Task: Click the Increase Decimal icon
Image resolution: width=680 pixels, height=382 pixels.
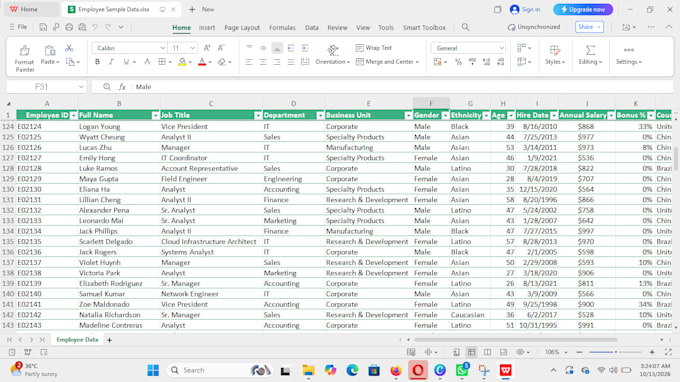Action: pos(486,62)
